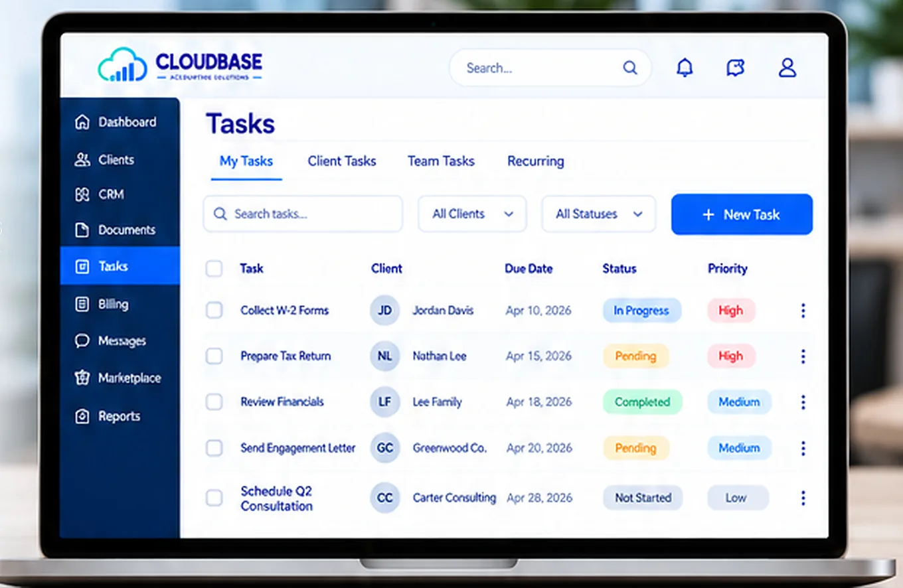Screen dimensions: 903x588
Task: Click the Low priority badge
Action: coord(738,498)
